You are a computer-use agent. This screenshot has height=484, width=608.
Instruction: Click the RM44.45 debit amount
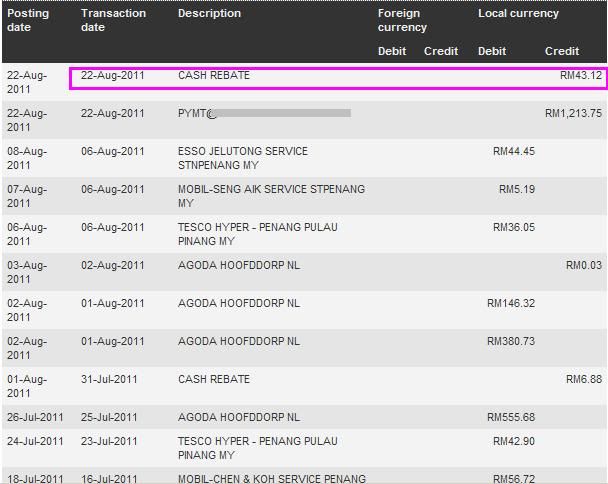(513, 152)
